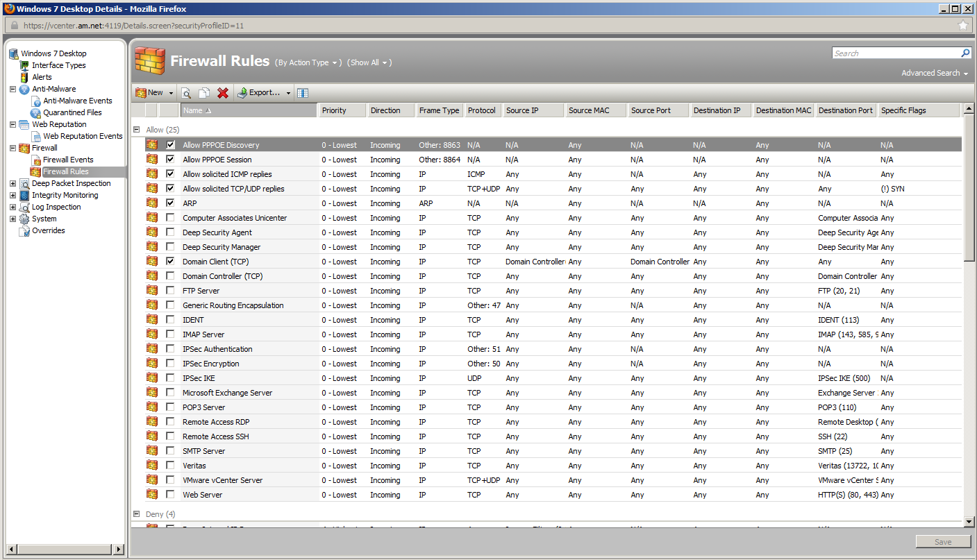The width and height of the screenshot is (977, 560).
Task: Open the add/remove columns icon
Action: tap(303, 93)
